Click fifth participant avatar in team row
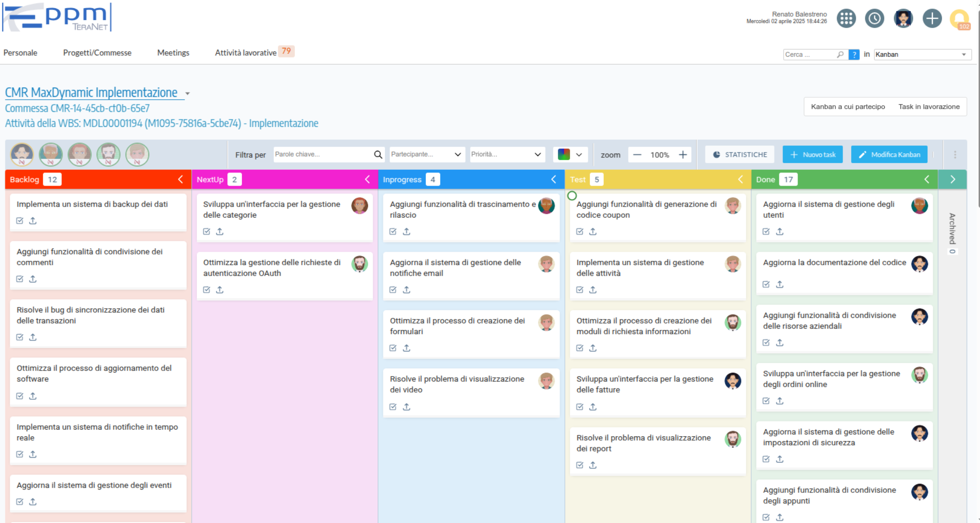 [137, 154]
